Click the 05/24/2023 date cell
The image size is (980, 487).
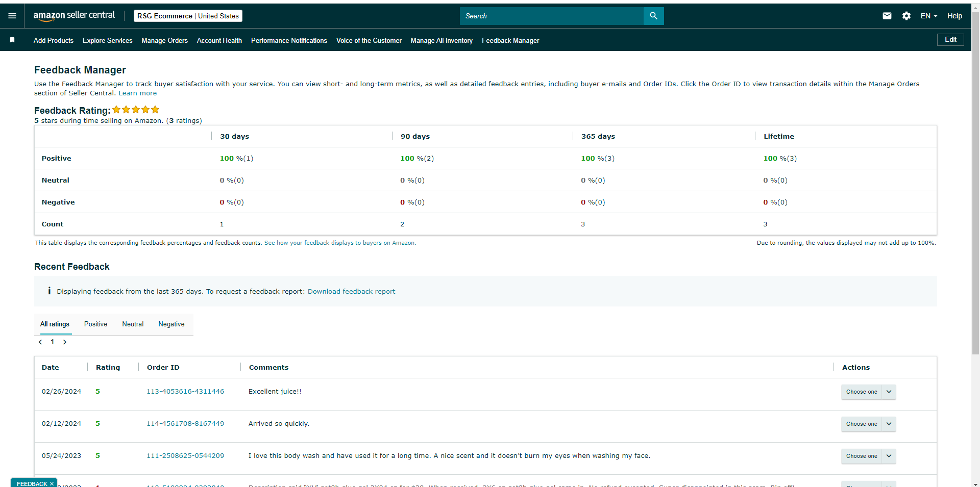coord(62,456)
